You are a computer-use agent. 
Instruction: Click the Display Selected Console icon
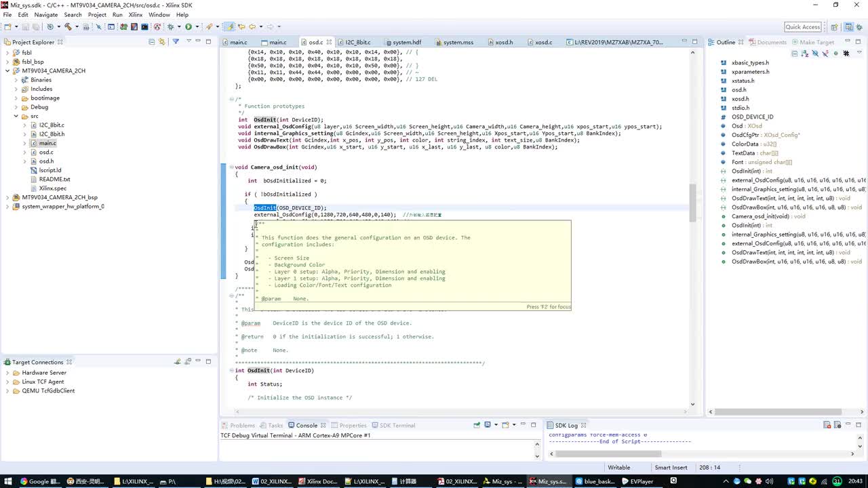[488, 426]
